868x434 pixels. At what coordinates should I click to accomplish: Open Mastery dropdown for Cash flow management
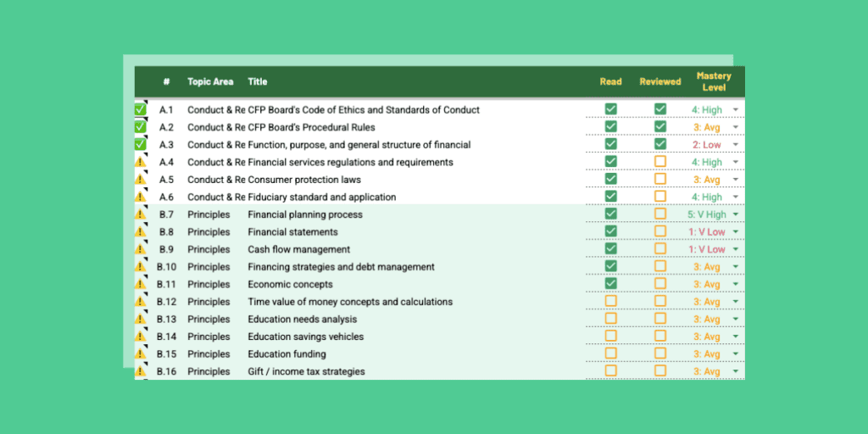pos(736,249)
